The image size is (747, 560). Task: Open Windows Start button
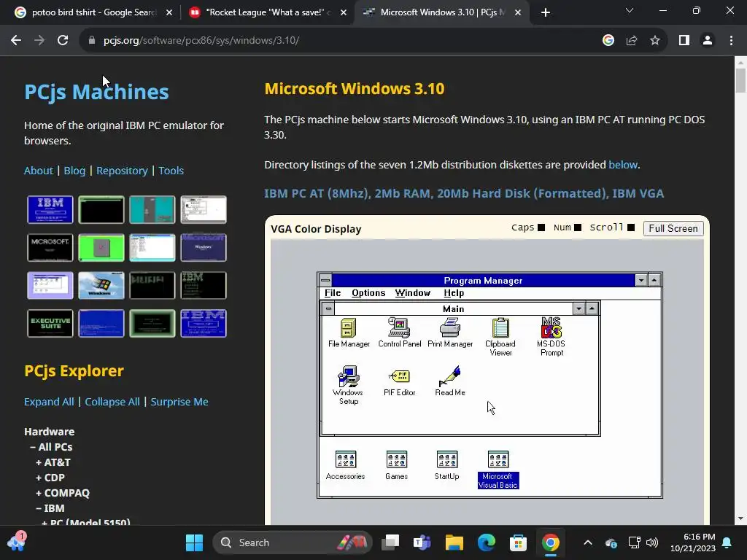click(x=194, y=542)
